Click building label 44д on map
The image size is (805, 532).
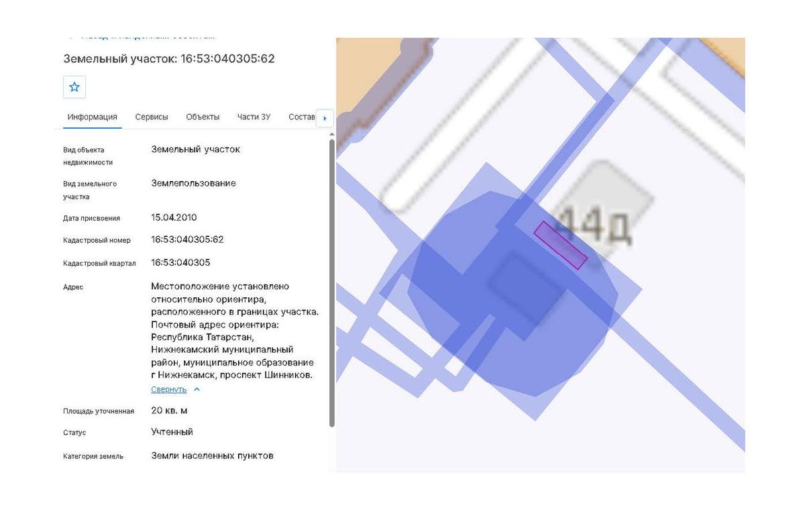(593, 227)
